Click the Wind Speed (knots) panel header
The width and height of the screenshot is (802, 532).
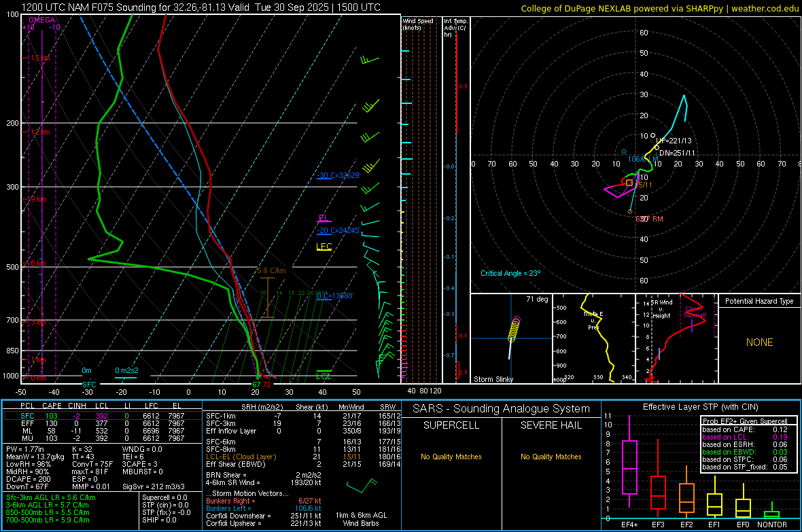(418, 24)
